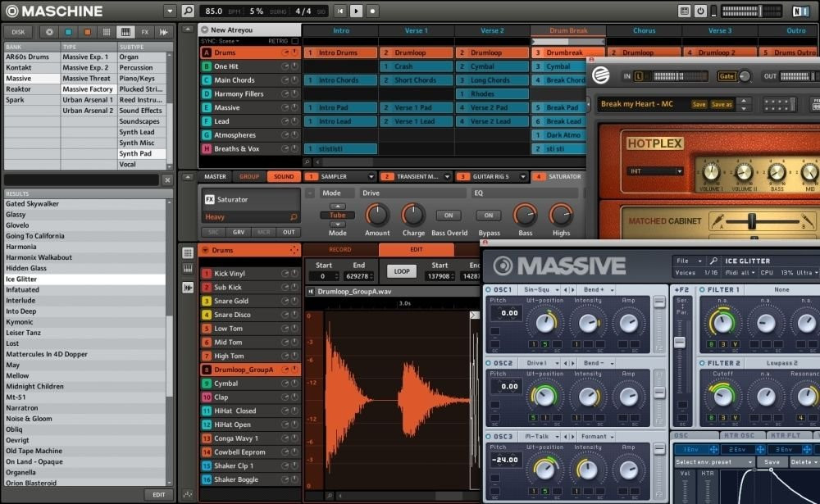Image resolution: width=820 pixels, height=504 pixels.
Task: Click the FX icon in the toolbar
Action: (146, 32)
